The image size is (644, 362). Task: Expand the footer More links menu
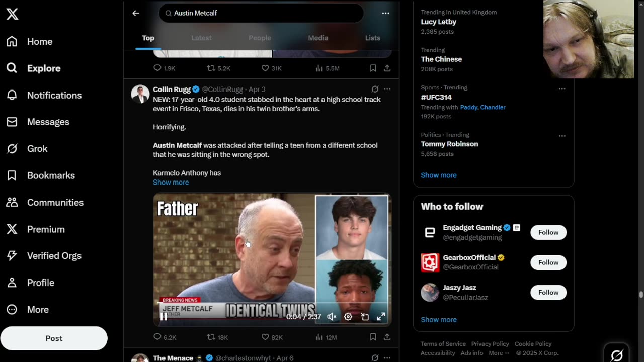click(x=499, y=353)
